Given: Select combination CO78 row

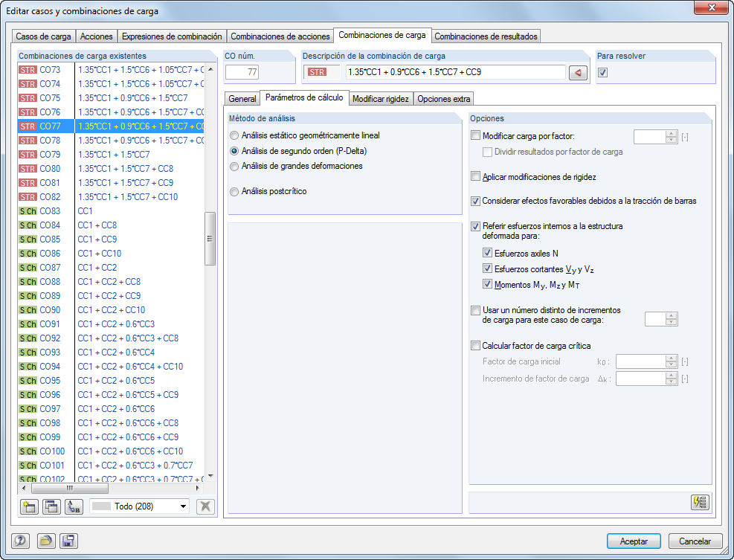Looking at the screenshot, I should 111,140.
